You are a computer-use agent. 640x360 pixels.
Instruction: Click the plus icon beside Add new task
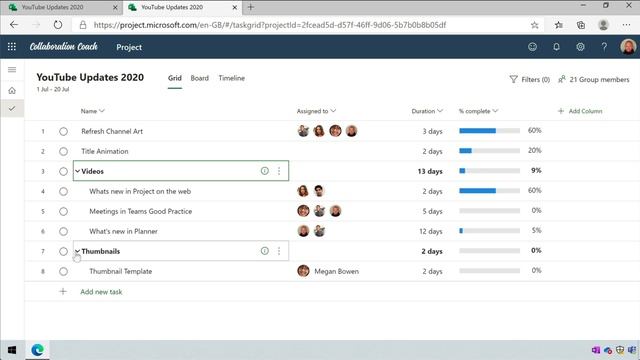[x=63, y=291]
